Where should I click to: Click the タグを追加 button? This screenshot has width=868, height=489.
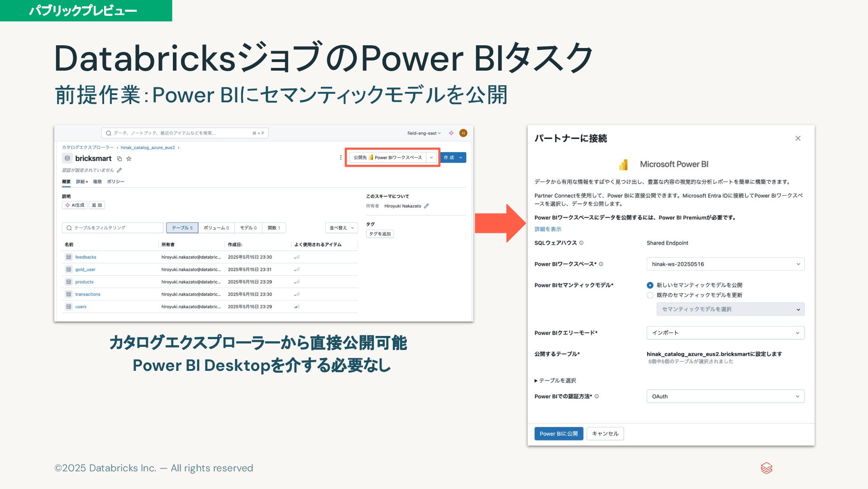[380, 234]
